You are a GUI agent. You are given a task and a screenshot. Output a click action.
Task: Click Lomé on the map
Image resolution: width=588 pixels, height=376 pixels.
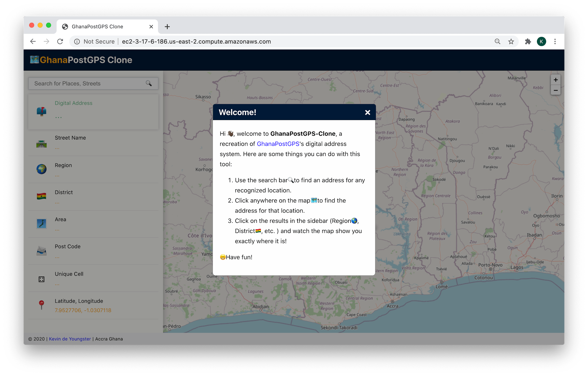pos(442,287)
